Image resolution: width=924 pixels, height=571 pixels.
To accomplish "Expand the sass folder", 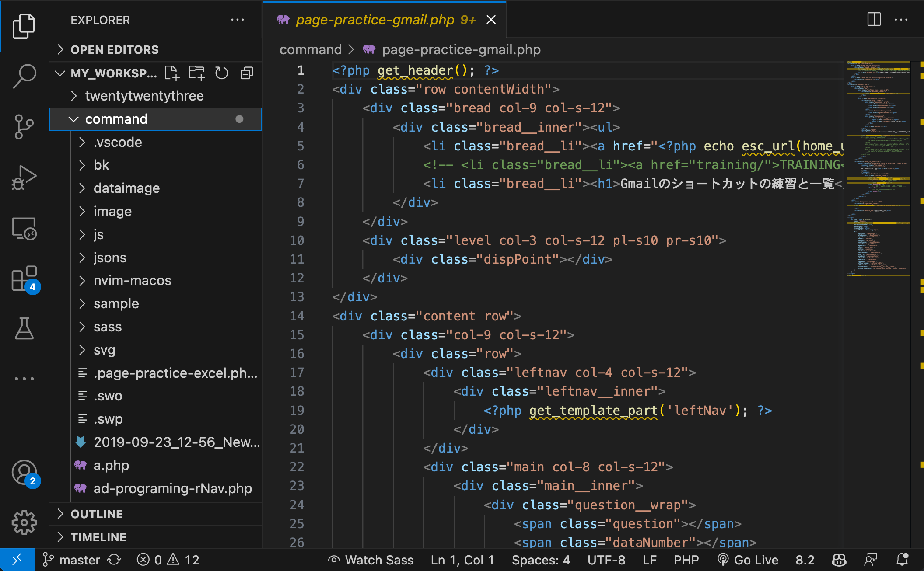I will coord(156,327).
